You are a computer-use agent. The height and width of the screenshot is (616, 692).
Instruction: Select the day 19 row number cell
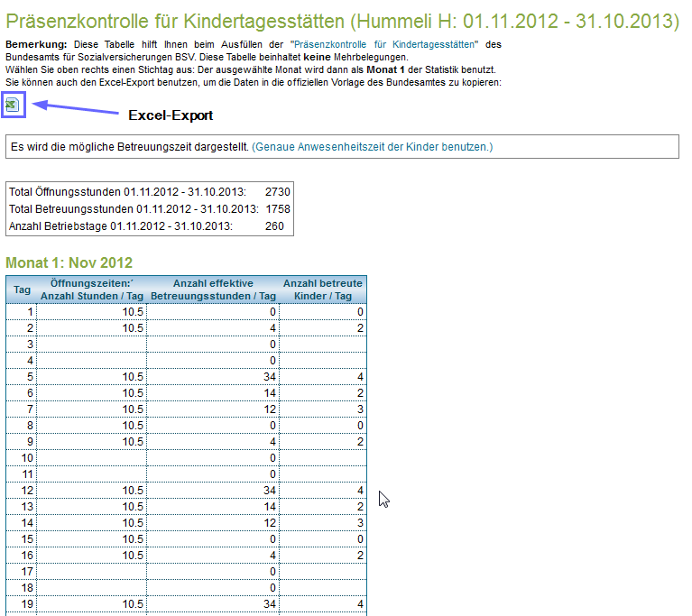[23, 604]
